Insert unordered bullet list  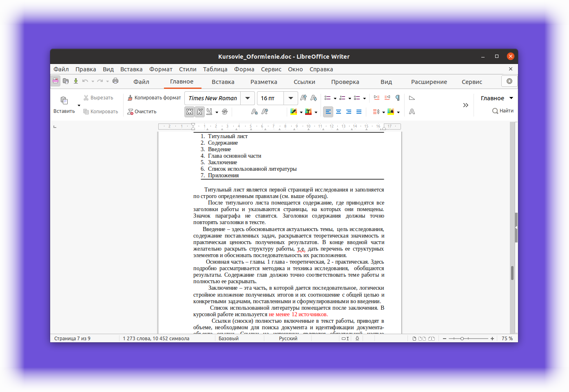(328, 98)
